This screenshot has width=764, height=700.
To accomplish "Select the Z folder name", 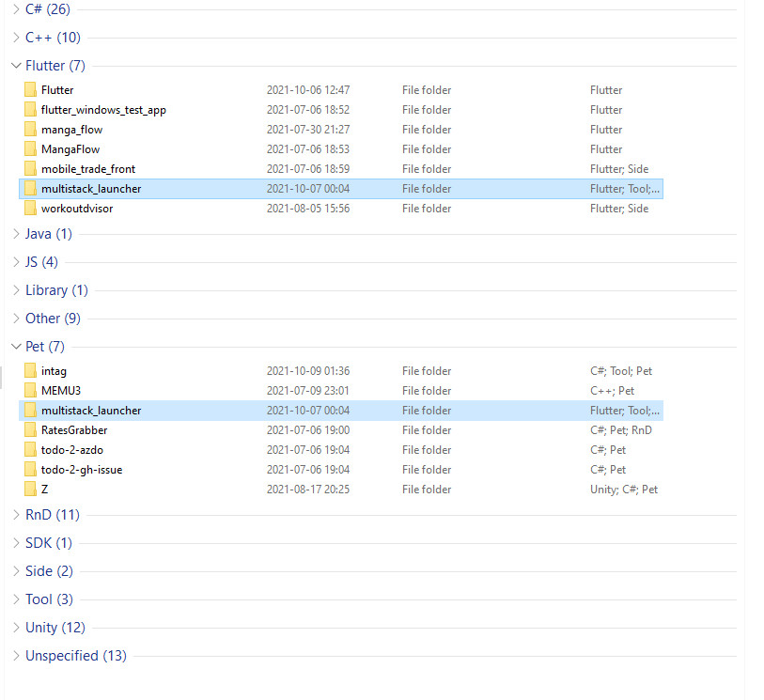I will [45, 490].
